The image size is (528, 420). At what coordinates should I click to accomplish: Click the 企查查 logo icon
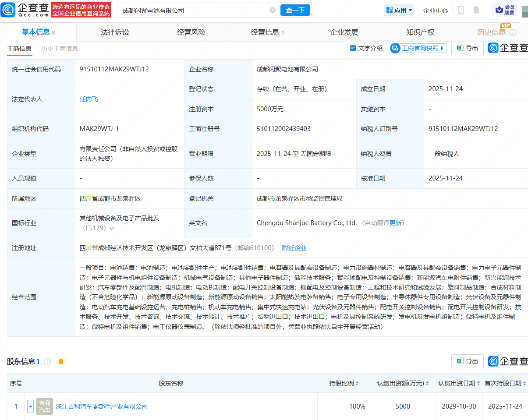coord(9,9)
